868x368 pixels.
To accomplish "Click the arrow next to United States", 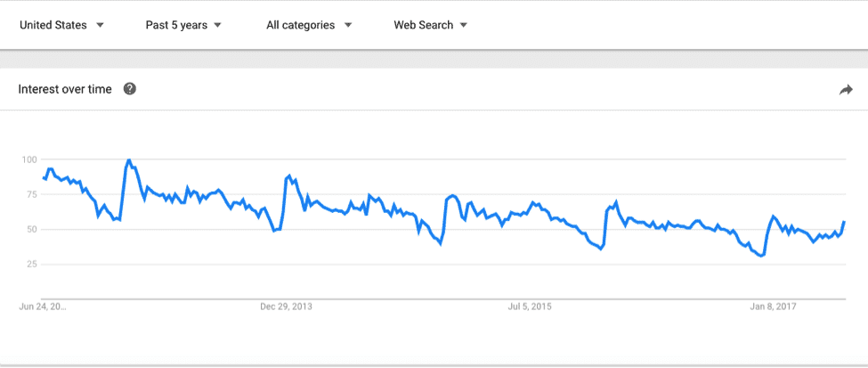I will [100, 25].
